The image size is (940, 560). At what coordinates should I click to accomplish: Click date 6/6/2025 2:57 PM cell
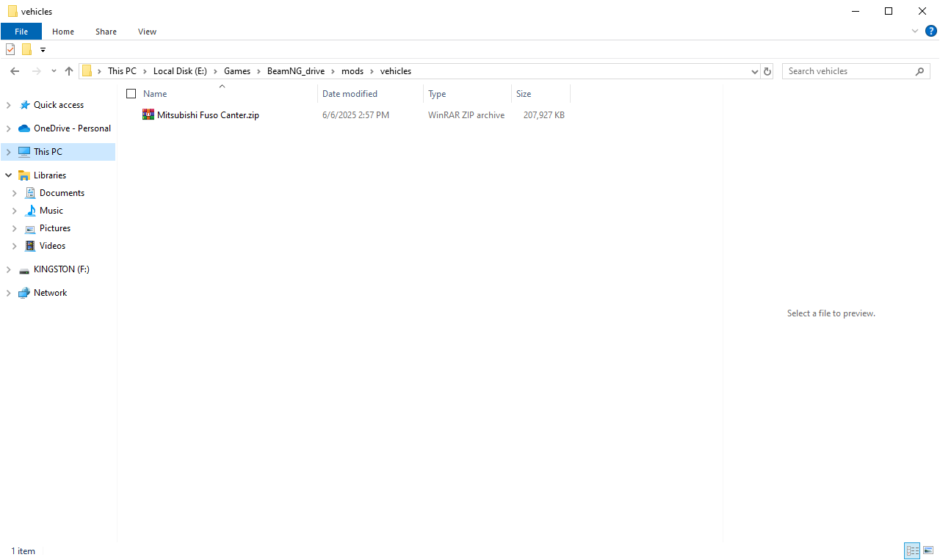[355, 115]
